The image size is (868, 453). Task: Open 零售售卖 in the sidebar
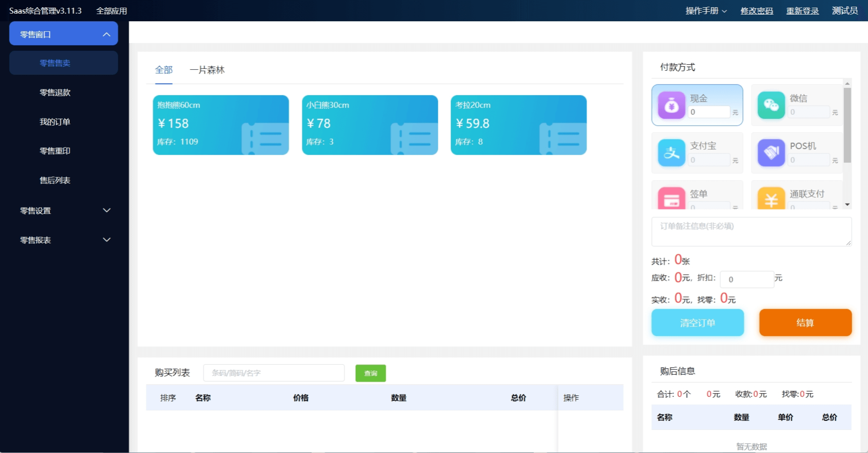coord(64,63)
